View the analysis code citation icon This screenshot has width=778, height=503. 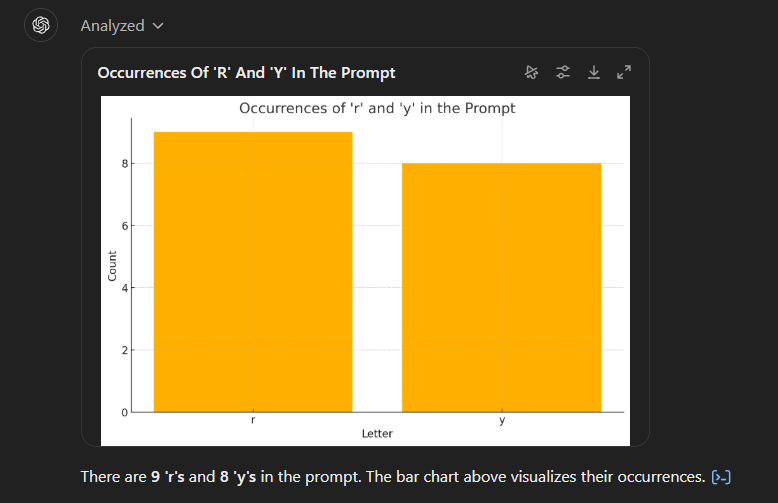coord(720,477)
